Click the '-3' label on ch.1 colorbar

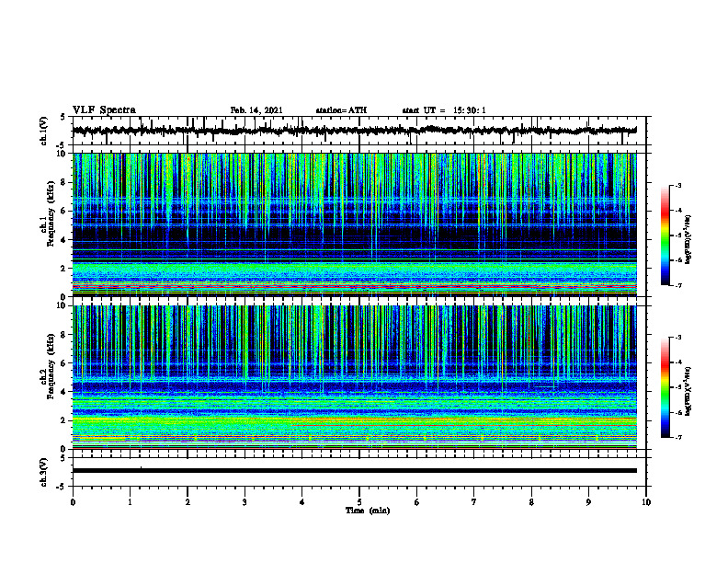[x=678, y=185]
